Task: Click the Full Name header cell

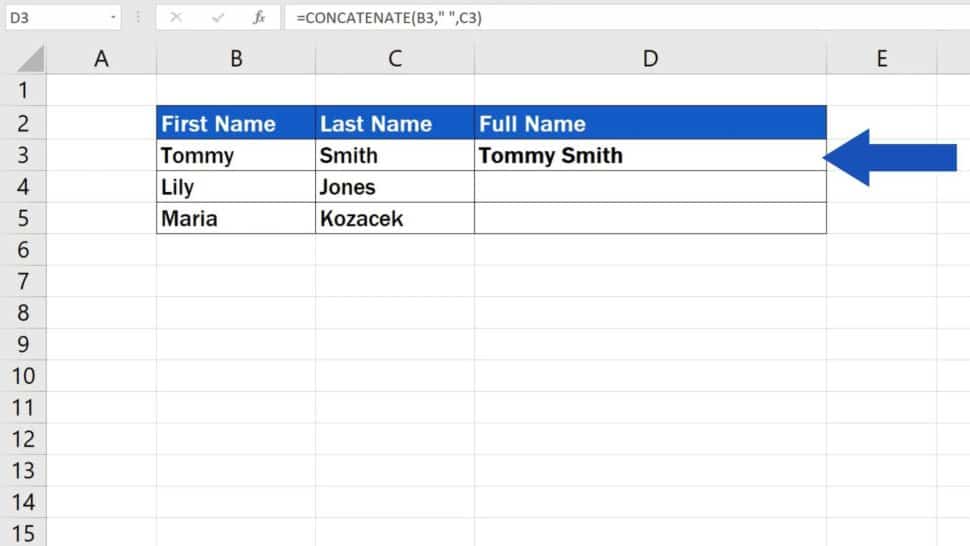Action: 650,124
